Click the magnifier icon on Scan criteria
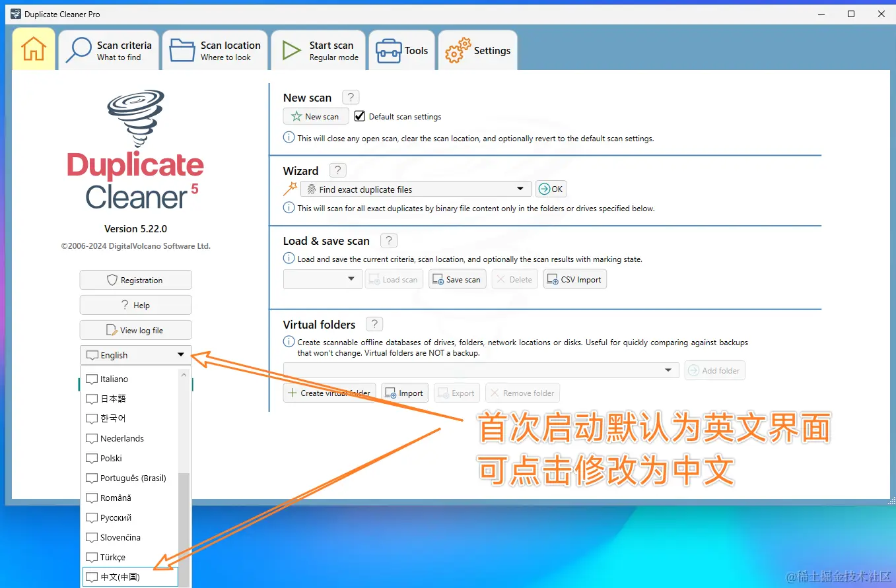896x588 pixels. tap(78, 50)
